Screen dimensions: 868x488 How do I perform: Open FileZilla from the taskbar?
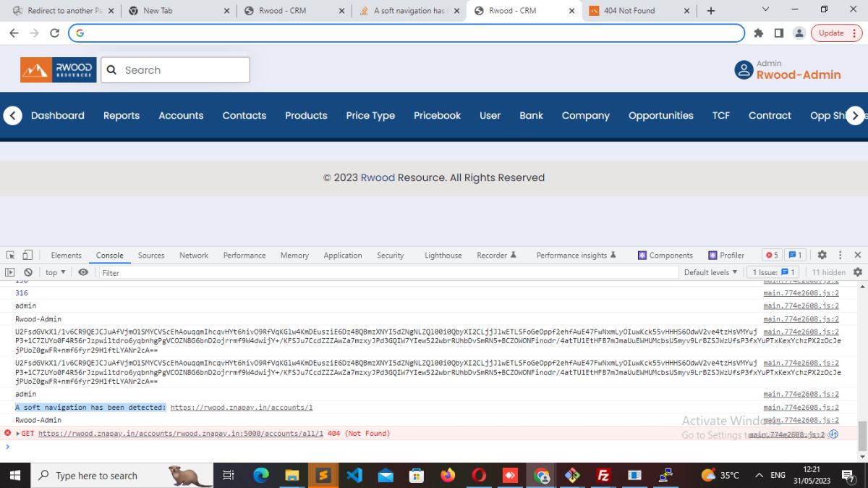[603, 475]
